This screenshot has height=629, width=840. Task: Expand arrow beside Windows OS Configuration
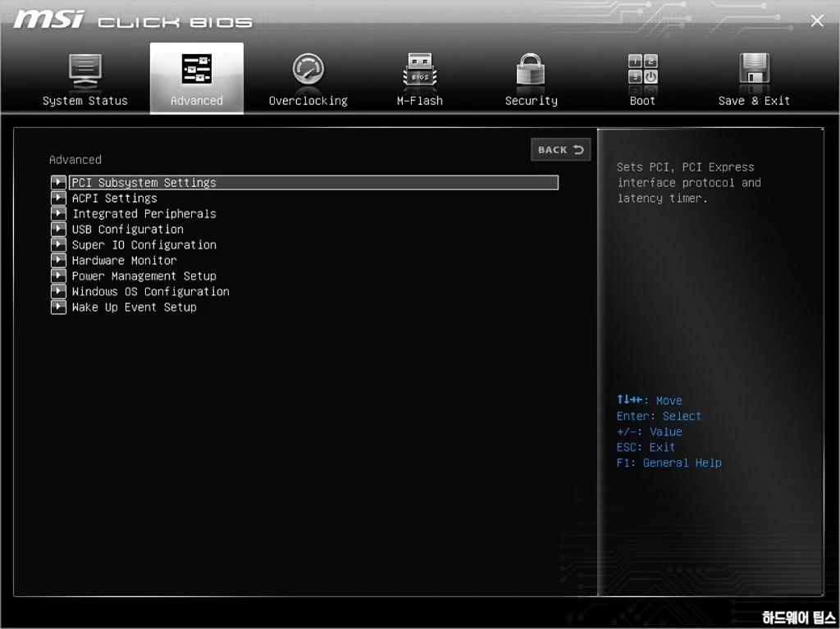[x=58, y=291]
